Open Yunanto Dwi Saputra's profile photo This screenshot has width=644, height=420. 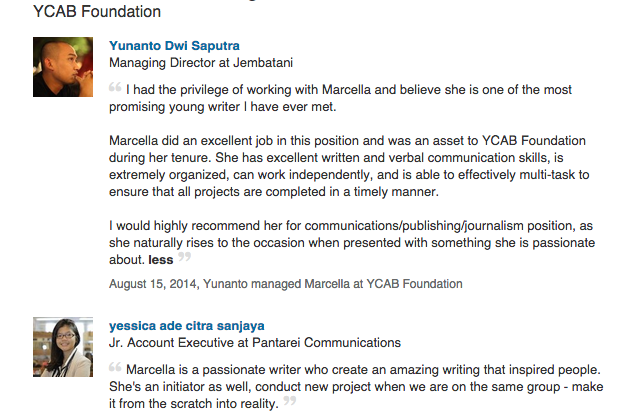pyautogui.click(x=63, y=67)
